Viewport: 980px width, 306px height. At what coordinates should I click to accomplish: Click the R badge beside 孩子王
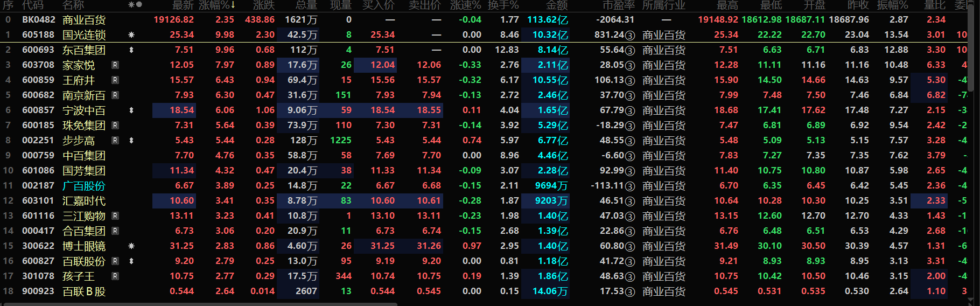pos(115,276)
